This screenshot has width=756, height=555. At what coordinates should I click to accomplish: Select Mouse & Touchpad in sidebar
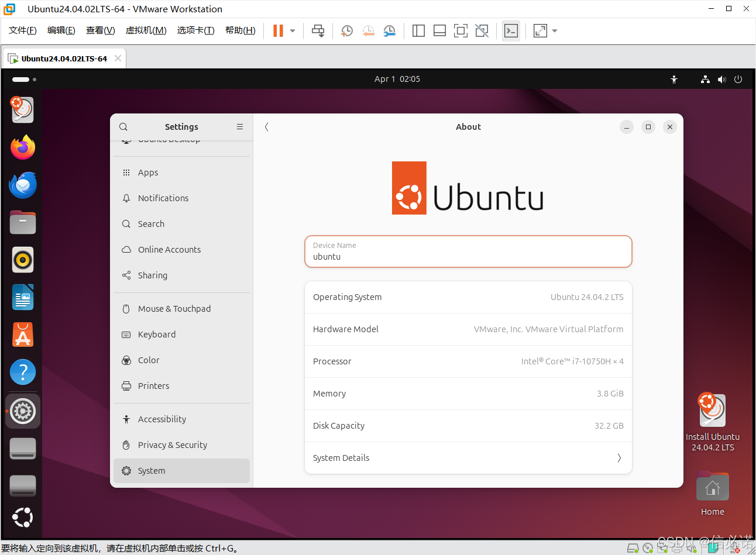(182, 309)
